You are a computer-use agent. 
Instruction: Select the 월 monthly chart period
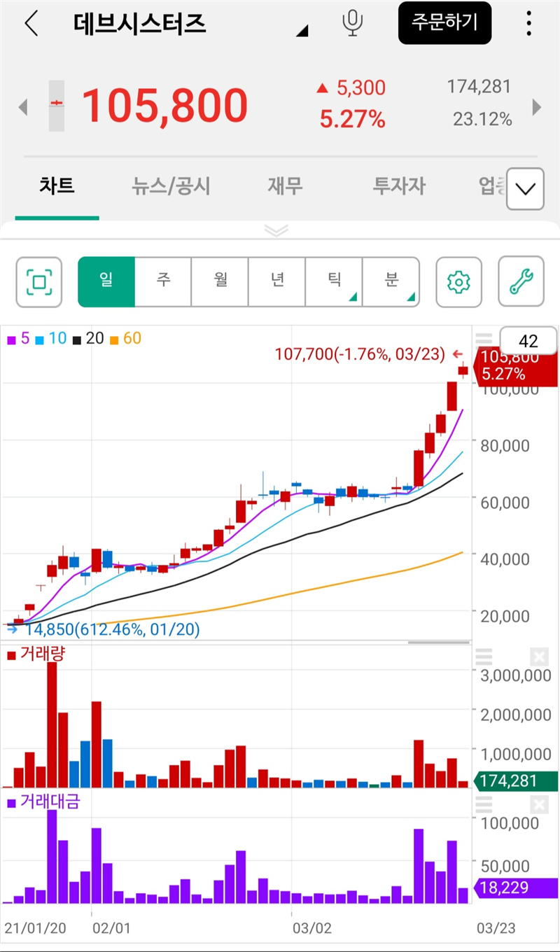220,282
